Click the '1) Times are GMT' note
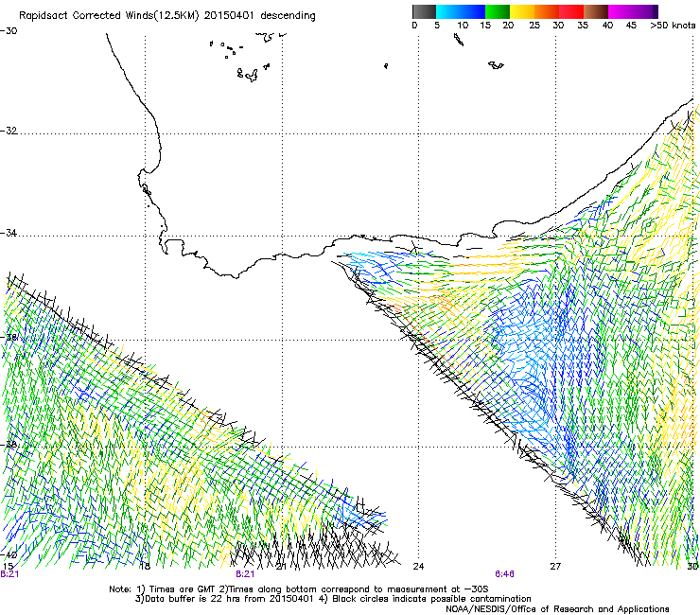Screen dimensions: 700x615 pyautogui.click(x=177, y=589)
